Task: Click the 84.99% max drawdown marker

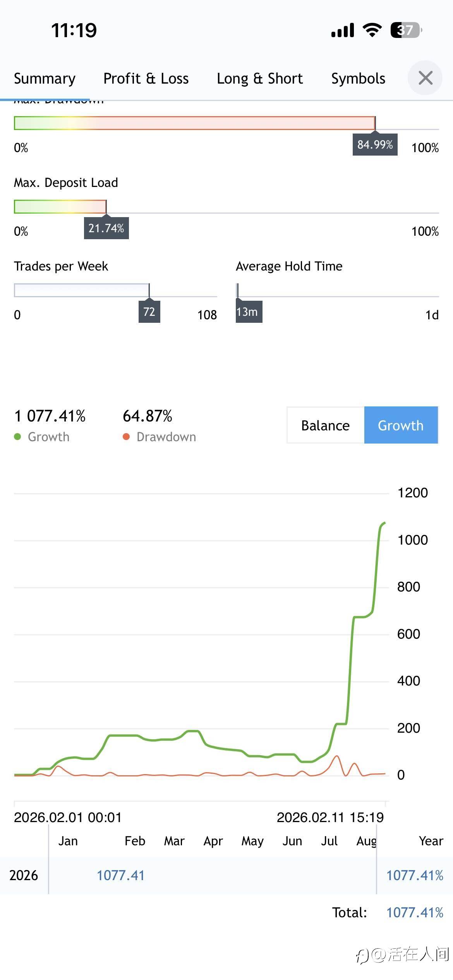Action: point(375,145)
